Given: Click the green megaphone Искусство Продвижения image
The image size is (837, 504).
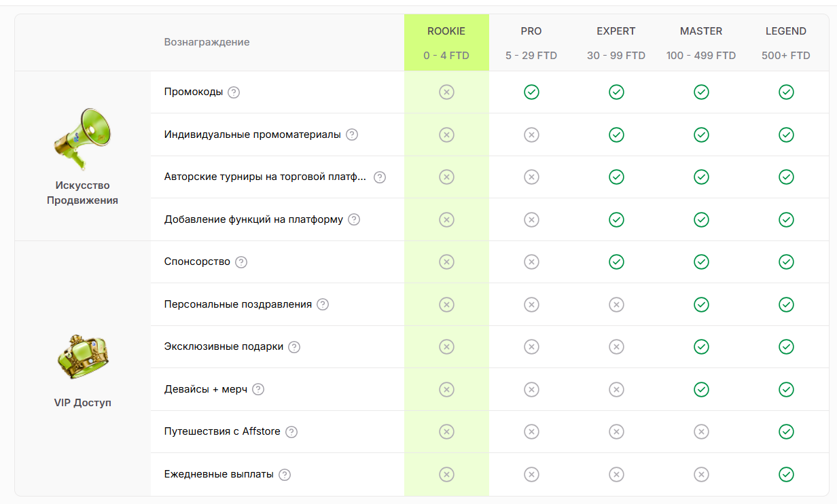Looking at the screenshot, I should pyautogui.click(x=82, y=138).
